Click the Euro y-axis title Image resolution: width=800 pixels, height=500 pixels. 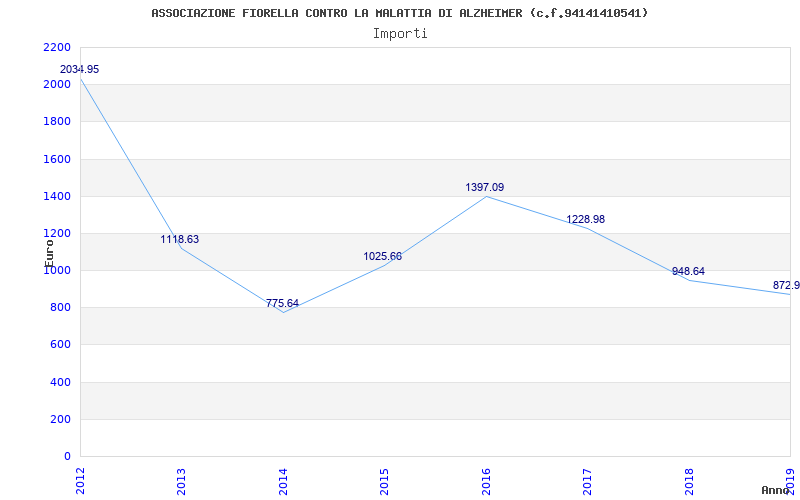pyautogui.click(x=49, y=253)
